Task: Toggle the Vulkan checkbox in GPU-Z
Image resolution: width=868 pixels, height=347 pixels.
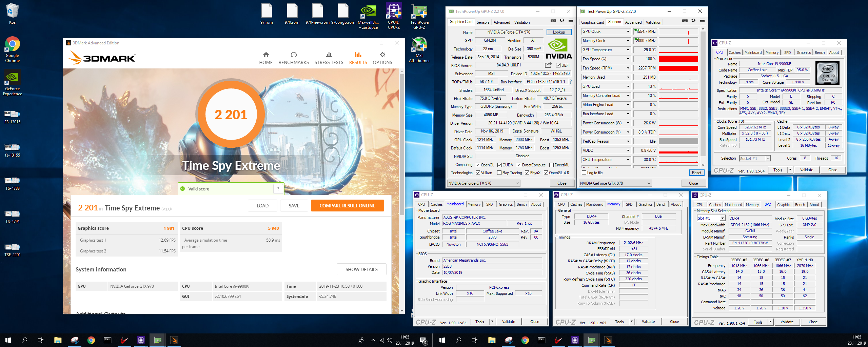Action: (x=478, y=173)
